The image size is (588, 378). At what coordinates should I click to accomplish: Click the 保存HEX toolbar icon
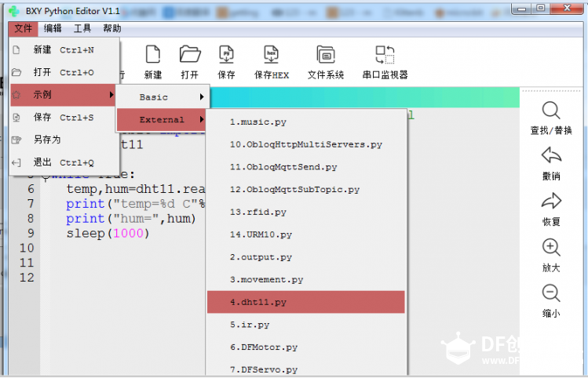click(x=271, y=55)
